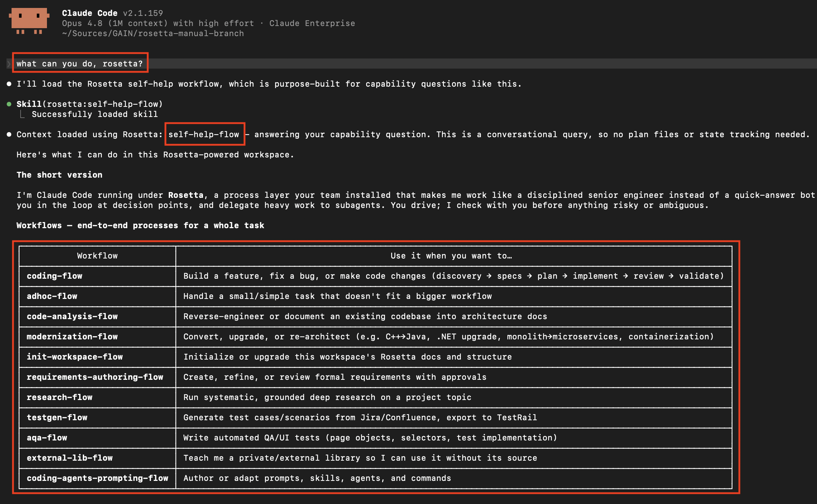
Task: Click the green status dot beside Skill(rosetta:self-help-flow)
Action: tap(9, 104)
